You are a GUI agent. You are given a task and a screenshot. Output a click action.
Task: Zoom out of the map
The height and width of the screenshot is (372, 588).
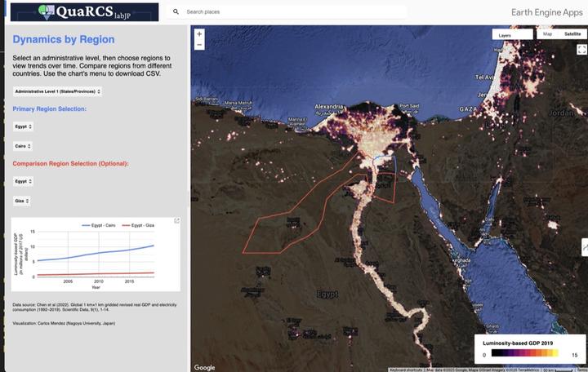point(199,45)
